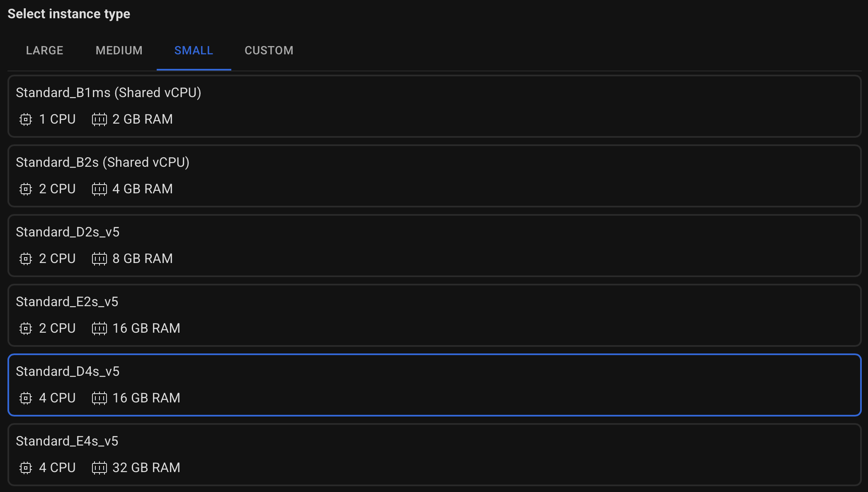The height and width of the screenshot is (492, 868).
Task: Select the Standard_B1ms (Shared vCPU) instance
Action: click(434, 106)
